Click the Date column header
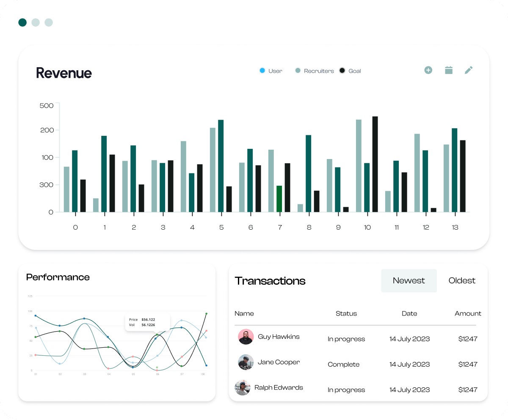The image size is (508, 420). (x=409, y=313)
